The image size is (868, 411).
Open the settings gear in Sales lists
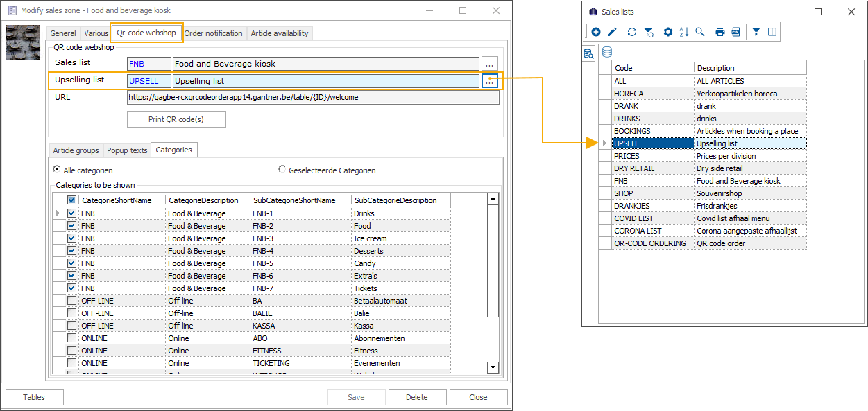coord(668,32)
